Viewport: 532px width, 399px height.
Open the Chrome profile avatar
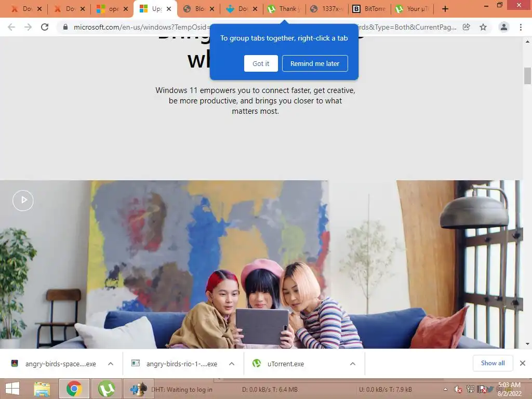pyautogui.click(x=504, y=27)
